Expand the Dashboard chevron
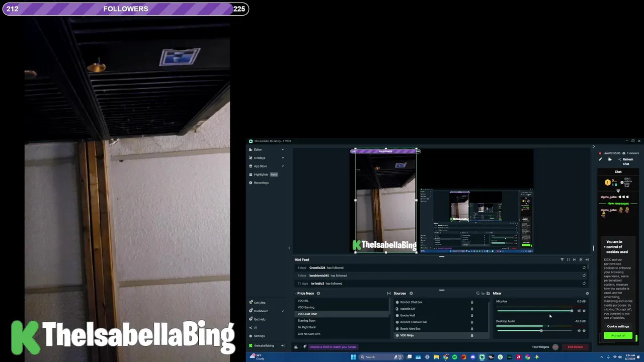 pos(282,311)
